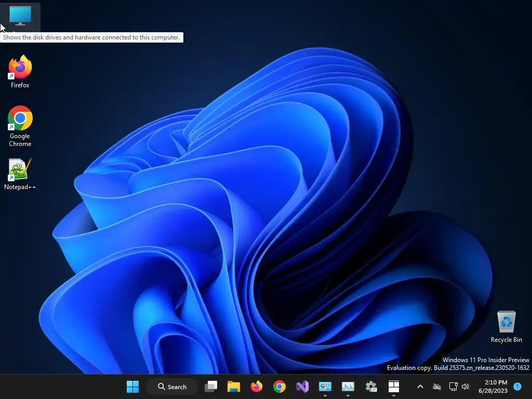
Task: Select the Firefox desktop shortcut
Action: [20, 72]
